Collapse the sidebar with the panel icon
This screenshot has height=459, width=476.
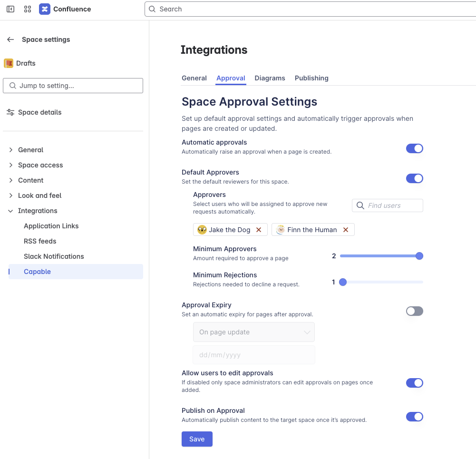pyautogui.click(x=10, y=9)
